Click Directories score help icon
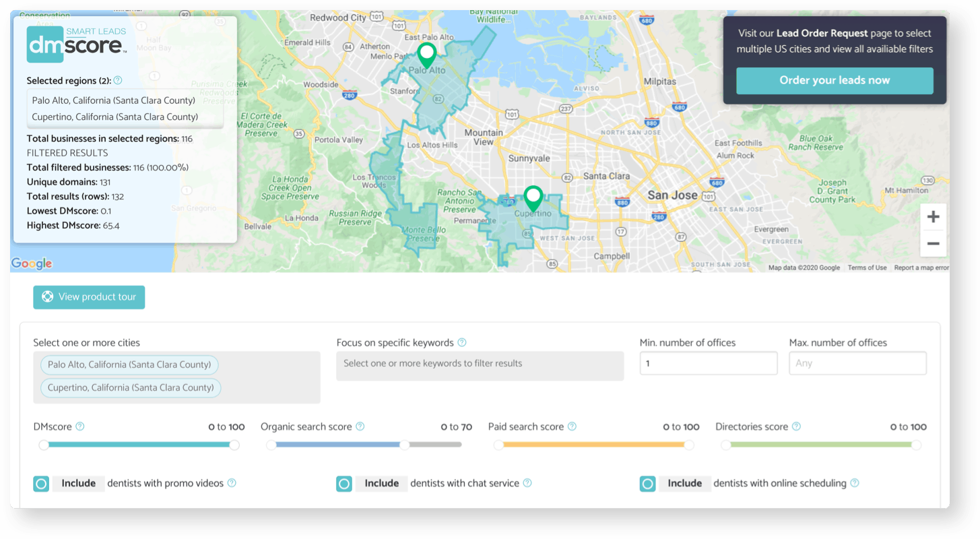 (796, 426)
